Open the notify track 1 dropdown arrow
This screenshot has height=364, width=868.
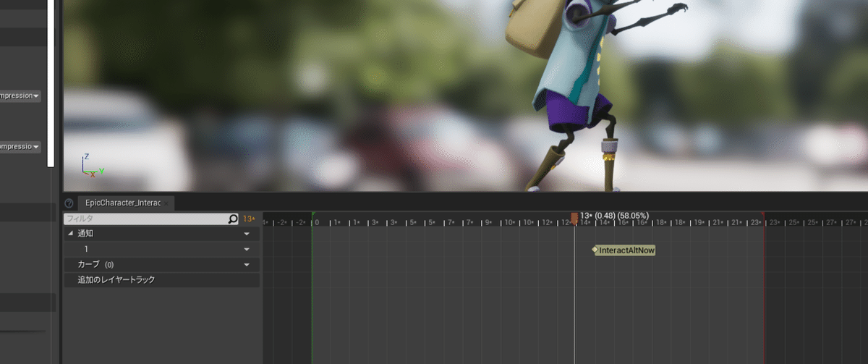pyautogui.click(x=247, y=250)
